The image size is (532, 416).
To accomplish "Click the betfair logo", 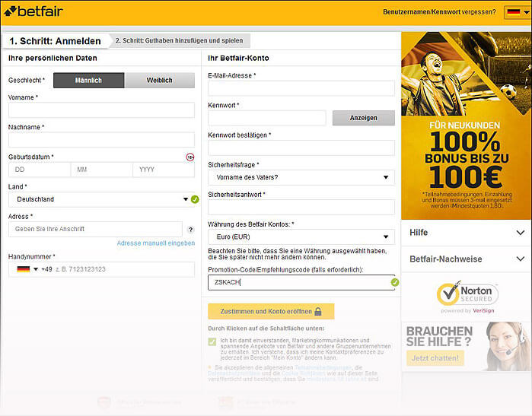I will tap(33, 11).
